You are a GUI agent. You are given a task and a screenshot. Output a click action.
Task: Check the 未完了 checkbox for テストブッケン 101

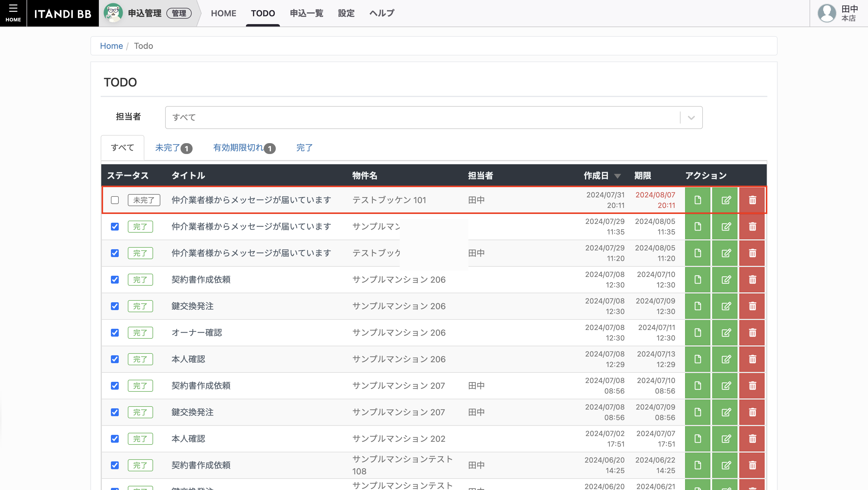click(115, 200)
